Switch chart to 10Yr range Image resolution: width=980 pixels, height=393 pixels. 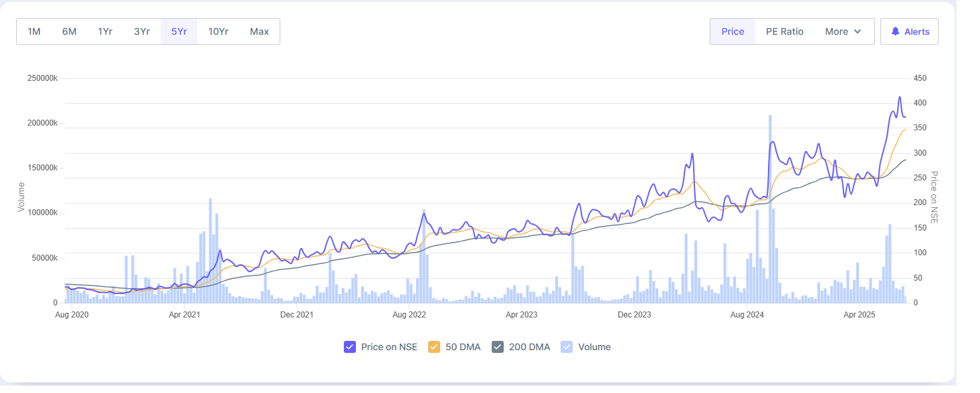point(218,31)
